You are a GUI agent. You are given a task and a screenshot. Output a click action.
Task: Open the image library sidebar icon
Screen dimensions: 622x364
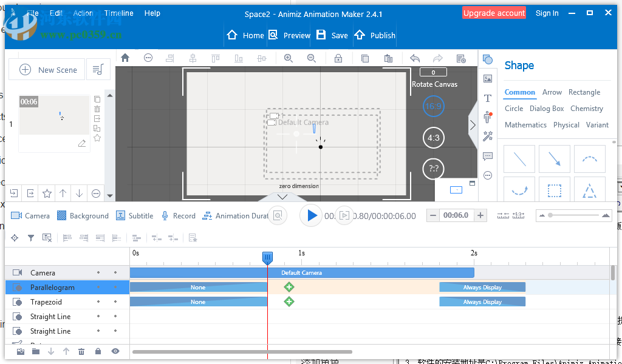[x=487, y=78]
